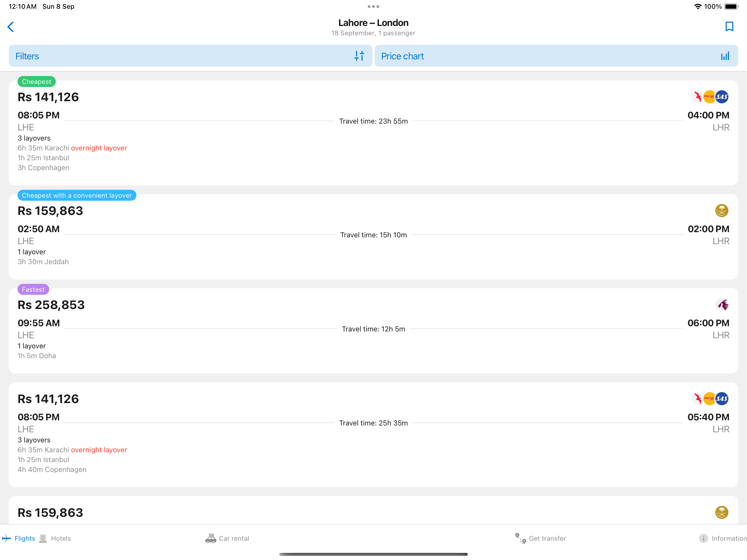
Task: Tap the 06:00 PM arrival time
Action: pyautogui.click(x=708, y=323)
